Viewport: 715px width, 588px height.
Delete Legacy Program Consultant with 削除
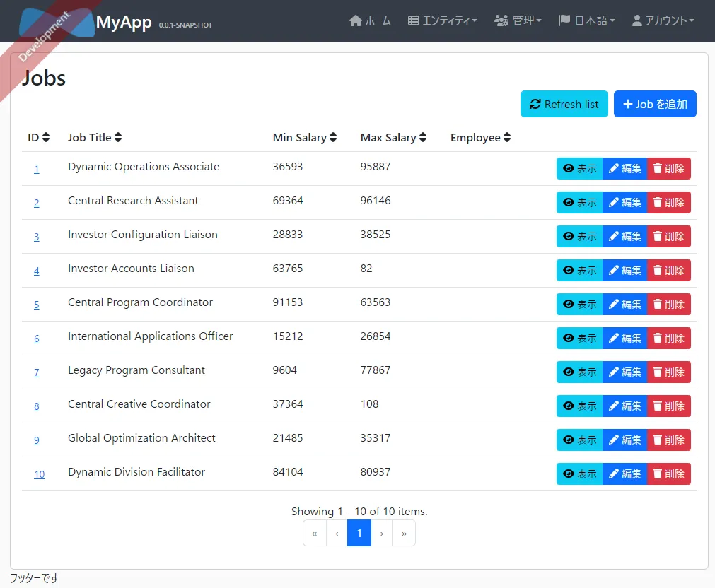pyautogui.click(x=669, y=372)
